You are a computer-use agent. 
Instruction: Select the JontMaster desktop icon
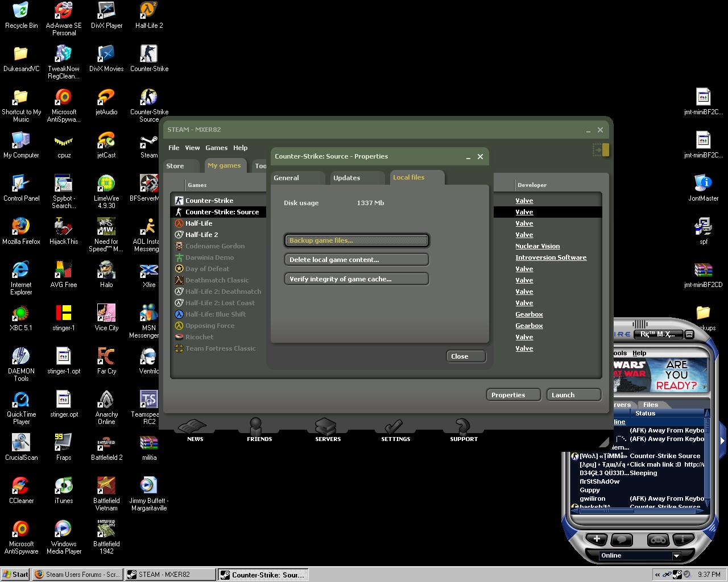[x=704, y=188]
